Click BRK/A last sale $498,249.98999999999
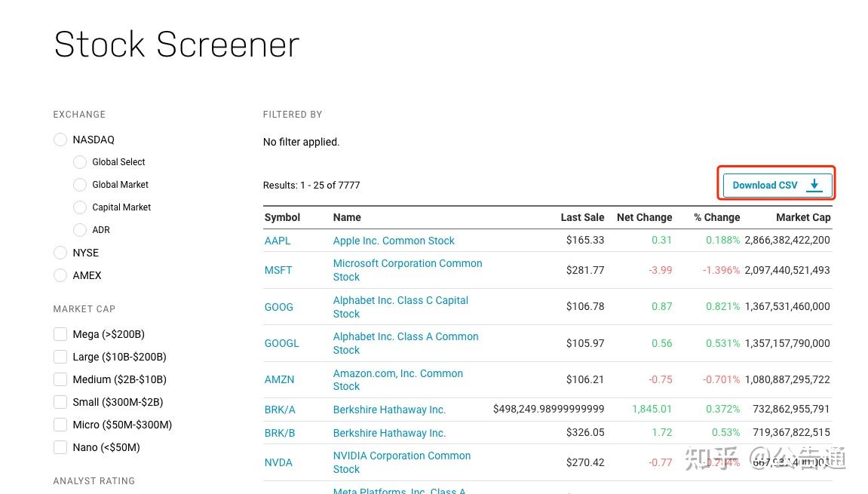 click(x=548, y=410)
